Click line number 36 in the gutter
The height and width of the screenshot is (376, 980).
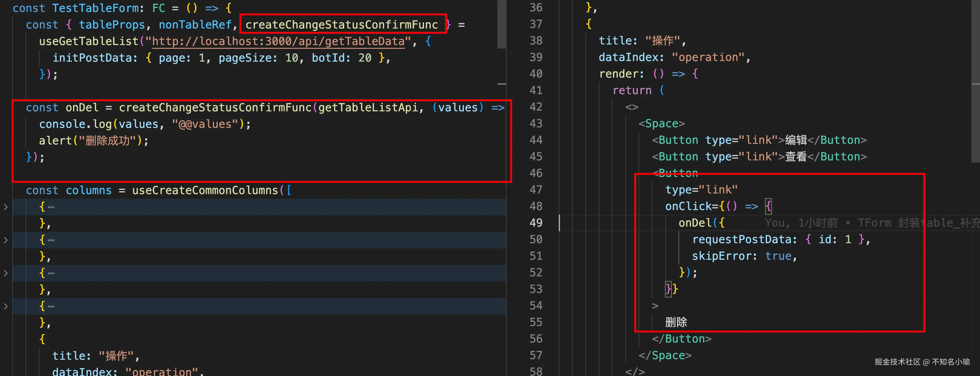click(536, 8)
